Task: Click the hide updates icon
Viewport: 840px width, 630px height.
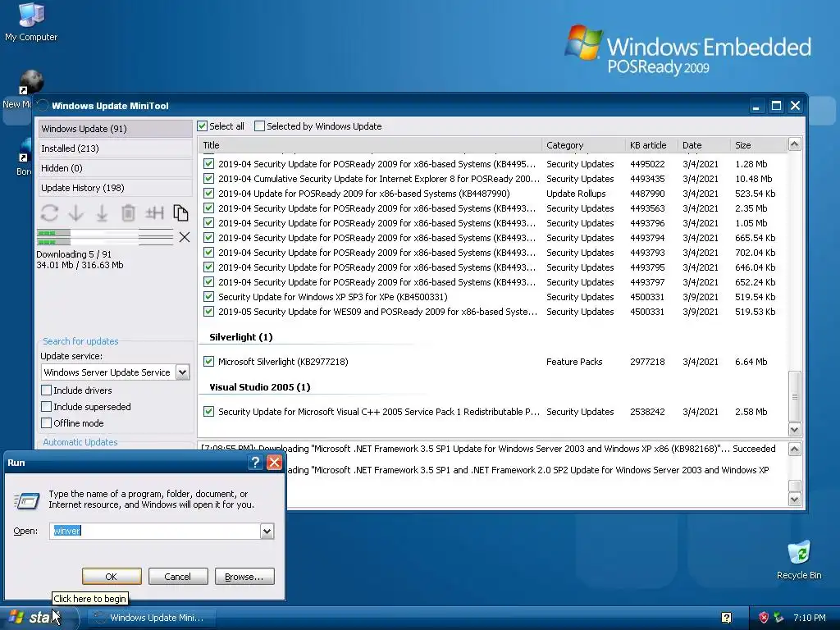Action: click(155, 213)
